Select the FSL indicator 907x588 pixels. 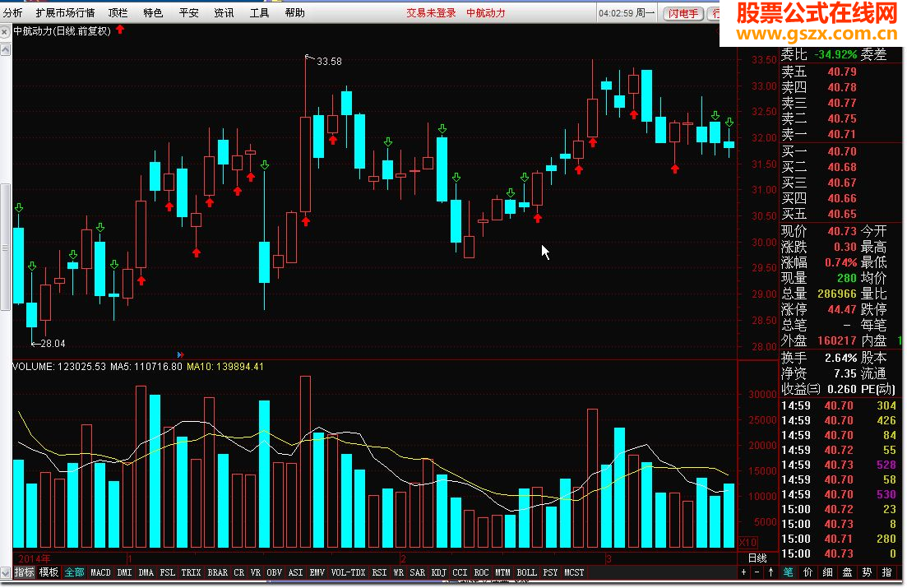[x=168, y=572]
